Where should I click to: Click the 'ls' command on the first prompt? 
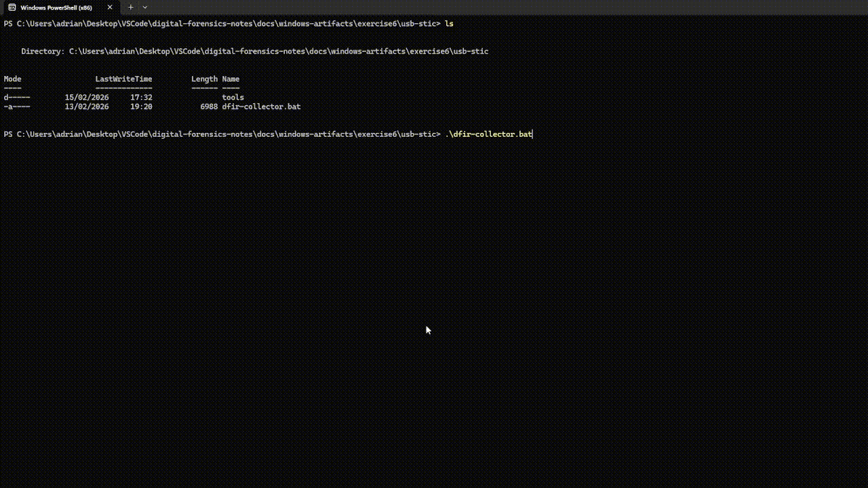[x=449, y=24]
